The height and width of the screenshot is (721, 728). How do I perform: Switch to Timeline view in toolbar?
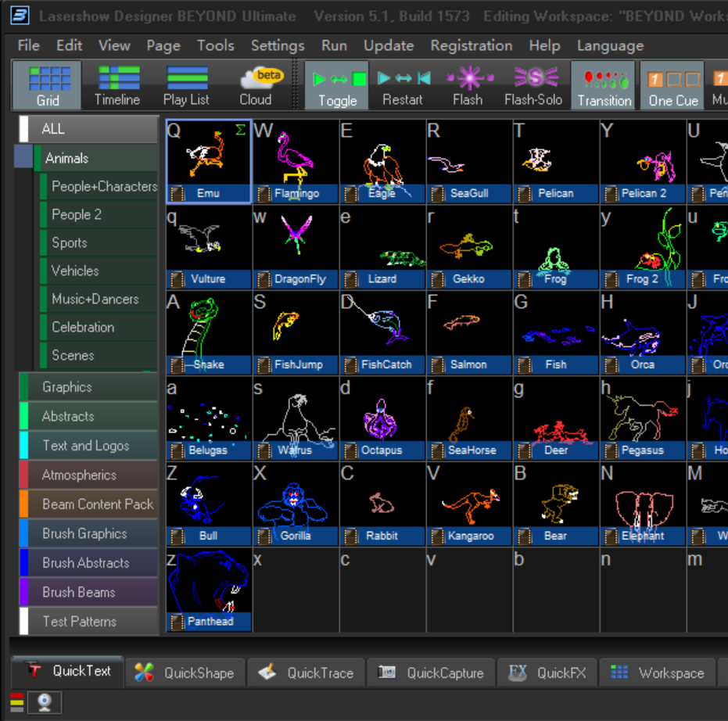pyautogui.click(x=117, y=86)
